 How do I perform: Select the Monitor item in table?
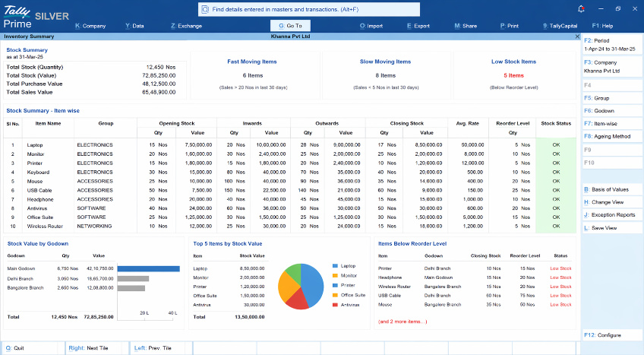click(36, 154)
